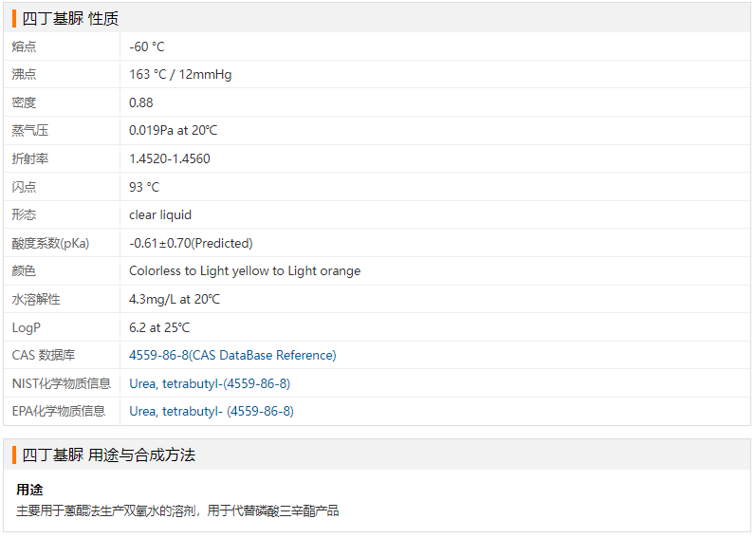Image resolution: width=756 pixels, height=538 pixels.
Task: Click the melting point value -60 °C
Action: point(147,46)
